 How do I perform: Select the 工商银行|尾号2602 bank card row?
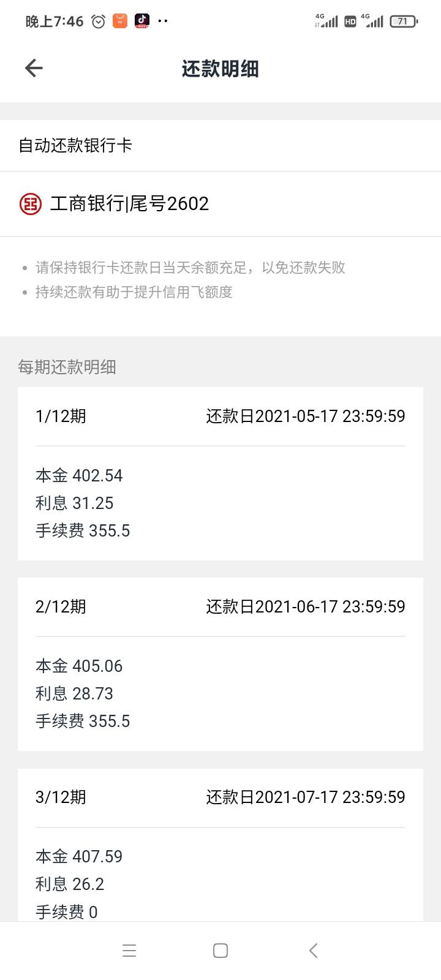(221, 204)
